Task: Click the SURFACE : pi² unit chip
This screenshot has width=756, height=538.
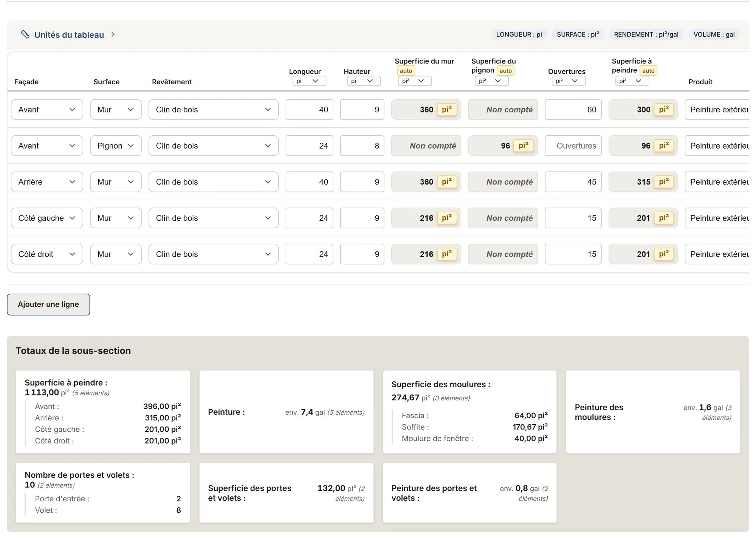Action: [578, 34]
